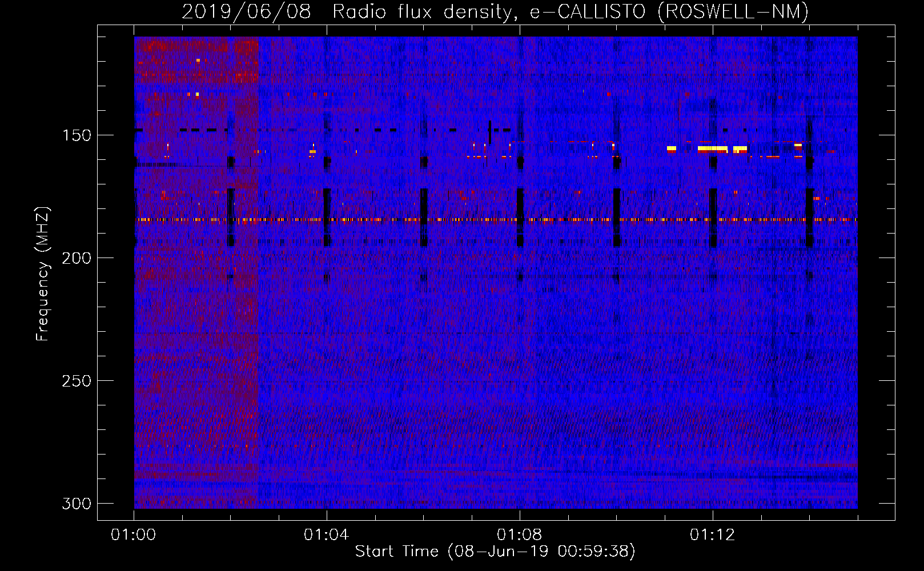
Task: Click the continuous orange interference line near 185 MHz
Action: pos(496,219)
